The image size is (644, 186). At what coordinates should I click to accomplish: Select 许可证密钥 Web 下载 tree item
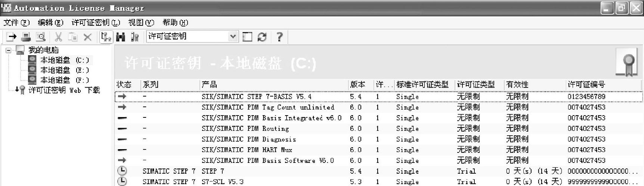coord(64,90)
